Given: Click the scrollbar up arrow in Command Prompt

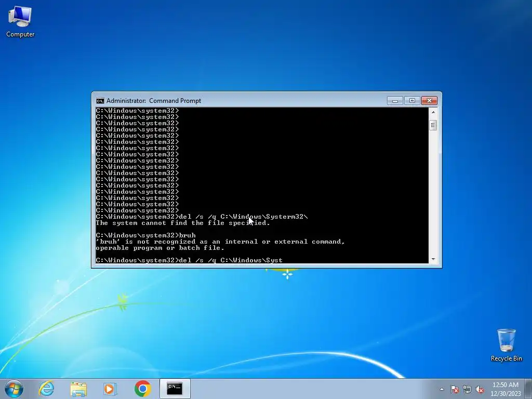Looking at the screenshot, I should [x=433, y=112].
